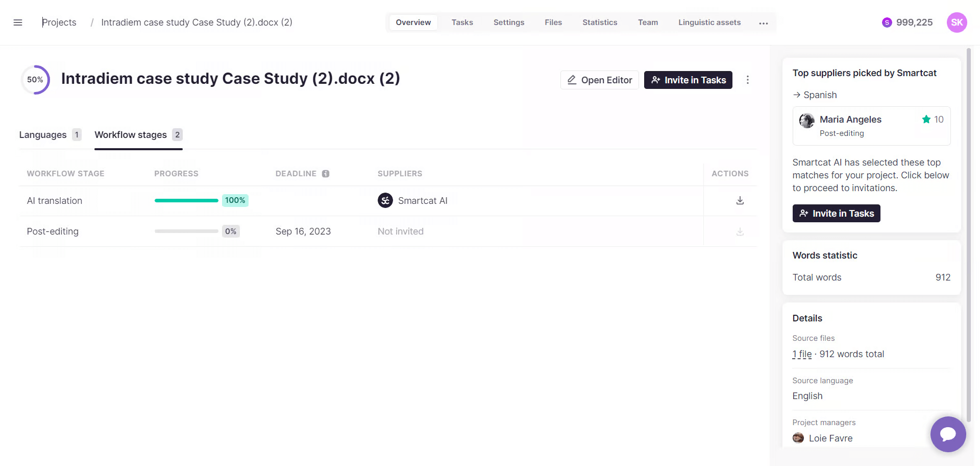Click the deadline info icon

point(326,174)
